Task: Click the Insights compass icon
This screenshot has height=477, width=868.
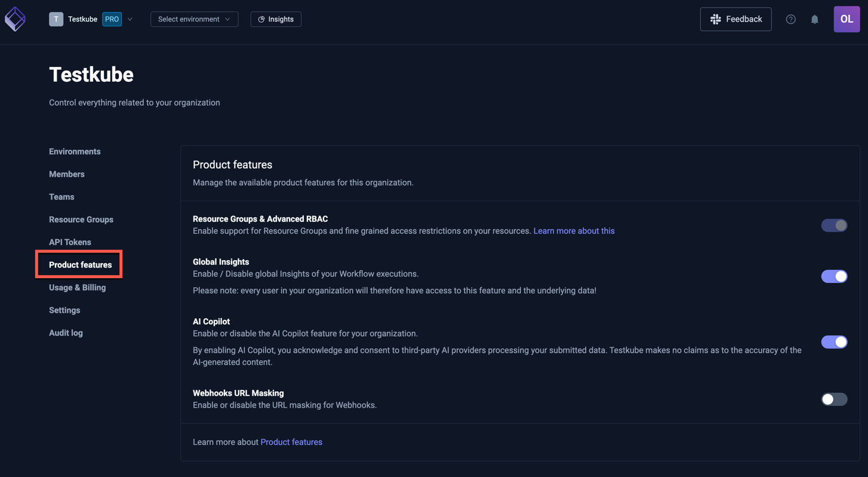Action: (x=260, y=19)
